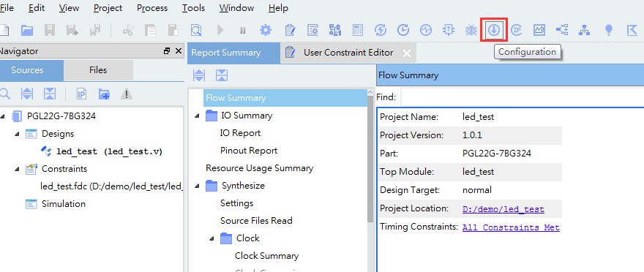Click expand-all icon in Navigator toolbar
The image size is (644, 272).
(x=27, y=94)
